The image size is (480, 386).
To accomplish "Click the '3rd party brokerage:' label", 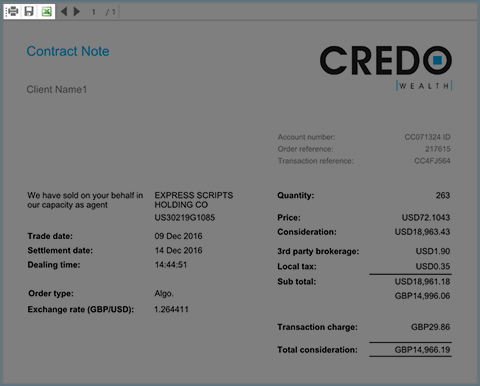I will (x=318, y=251).
